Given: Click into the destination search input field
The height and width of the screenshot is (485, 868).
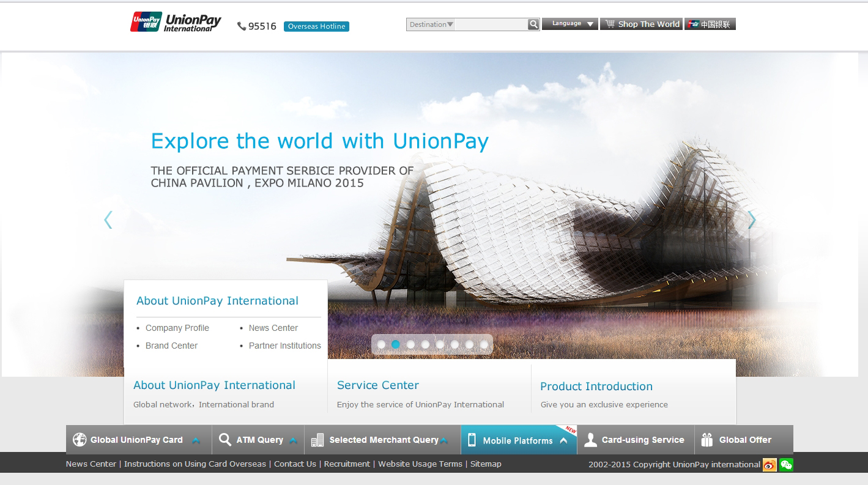Looking at the screenshot, I should [x=491, y=24].
